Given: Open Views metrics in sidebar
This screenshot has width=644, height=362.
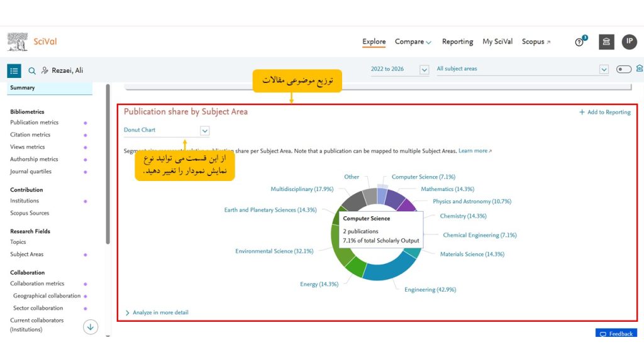Looking at the screenshot, I should pyautogui.click(x=28, y=147).
